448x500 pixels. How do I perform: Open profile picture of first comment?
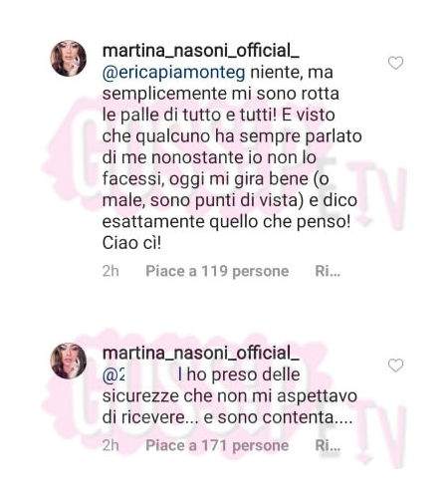pos(69,59)
